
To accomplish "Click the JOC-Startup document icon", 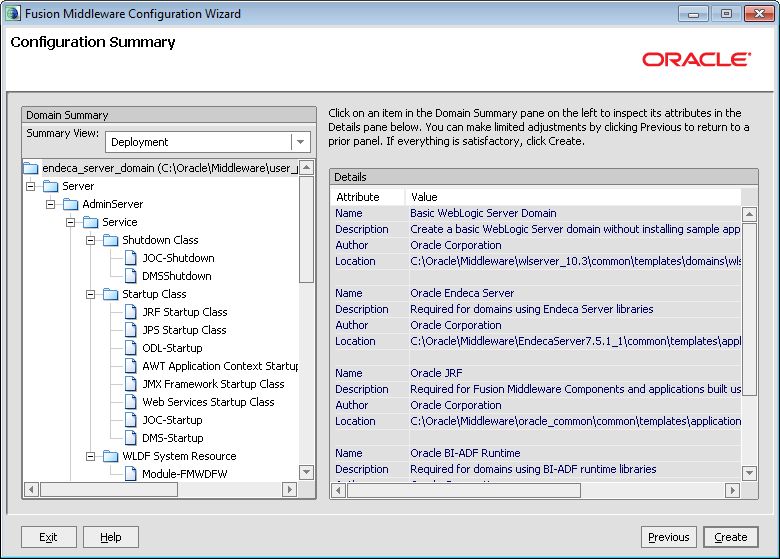I will 130,420.
